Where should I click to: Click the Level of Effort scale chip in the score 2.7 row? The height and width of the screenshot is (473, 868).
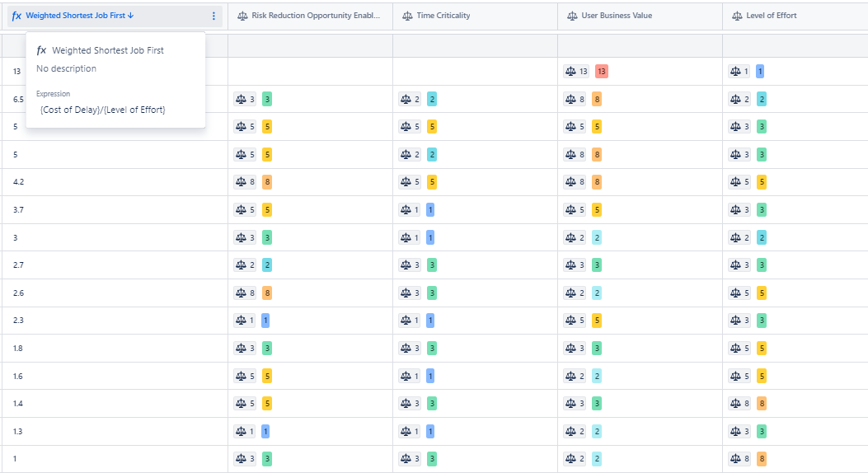pos(739,265)
